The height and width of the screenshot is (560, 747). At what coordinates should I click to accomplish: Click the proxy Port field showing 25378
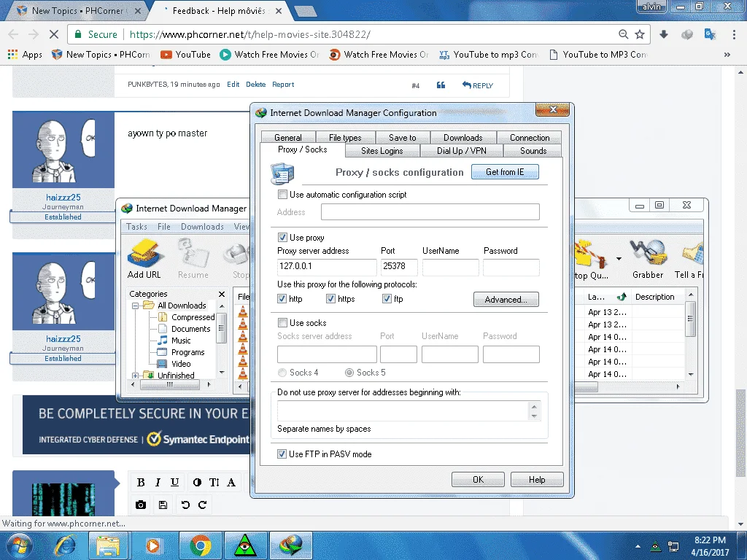click(399, 267)
